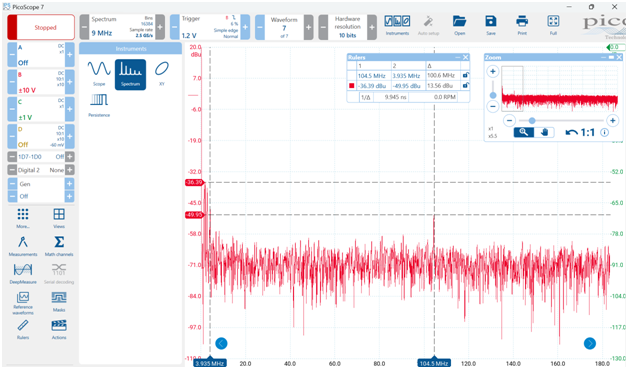
Task: Open the Actions tool
Action: pos(59,329)
